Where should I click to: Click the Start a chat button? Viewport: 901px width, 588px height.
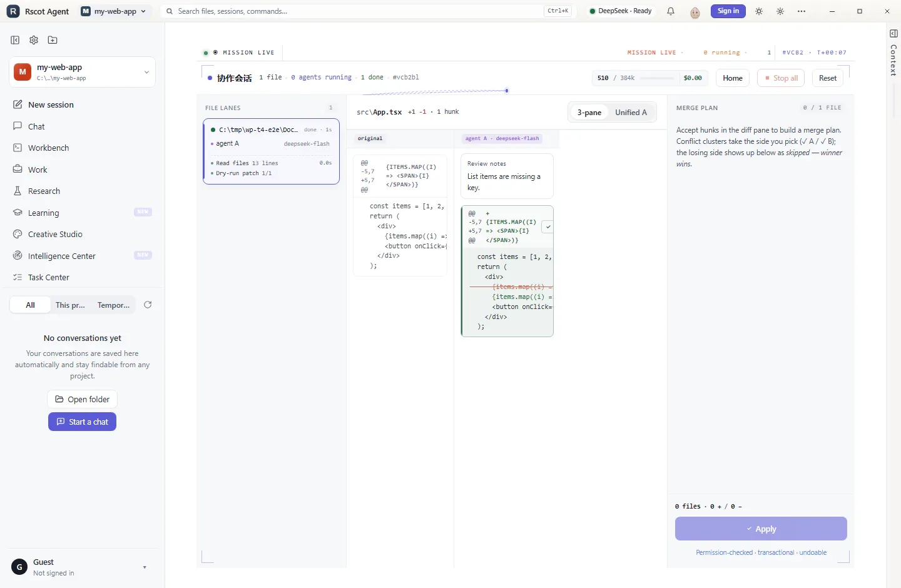(82, 422)
